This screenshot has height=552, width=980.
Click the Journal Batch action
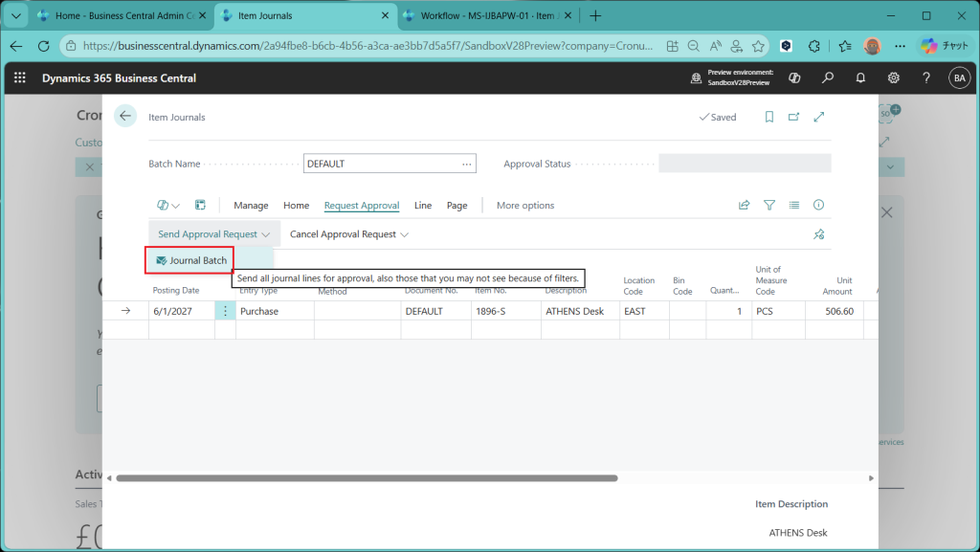[190, 260]
